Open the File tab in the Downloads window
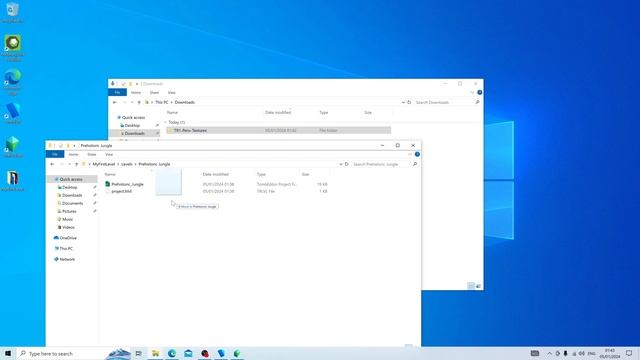The width and height of the screenshot is (640, 360). 117,93
